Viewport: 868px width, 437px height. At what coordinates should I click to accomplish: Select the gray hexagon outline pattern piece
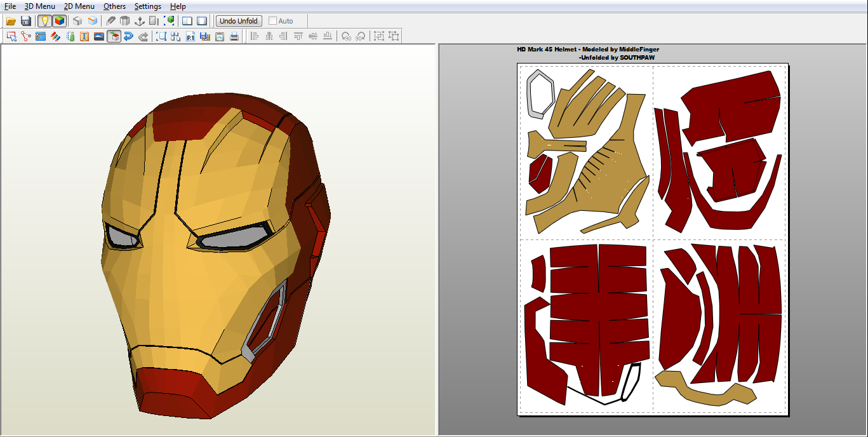click(x=542, y=94)
